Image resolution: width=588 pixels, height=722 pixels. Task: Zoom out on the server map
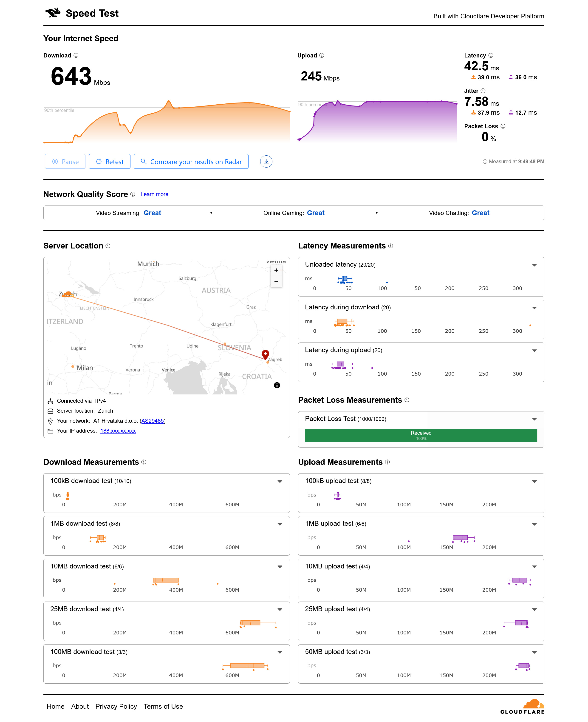pos(276,282)
